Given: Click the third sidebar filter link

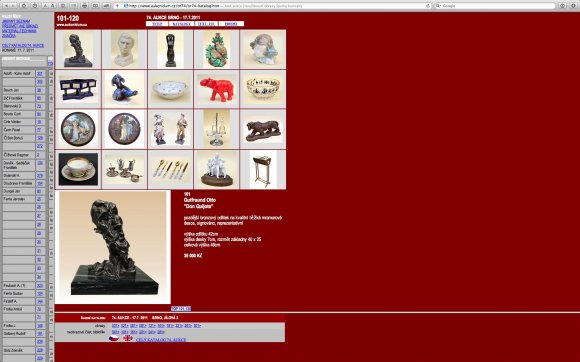Looking at the screenshot, I should pos(19,31).
